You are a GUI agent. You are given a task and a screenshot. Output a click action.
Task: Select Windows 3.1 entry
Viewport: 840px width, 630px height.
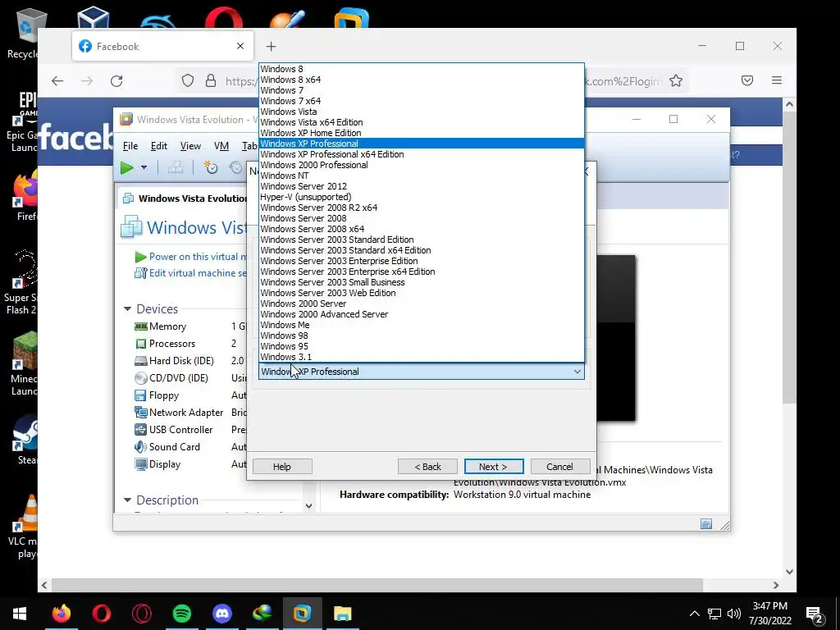click(x=421, y=357)
